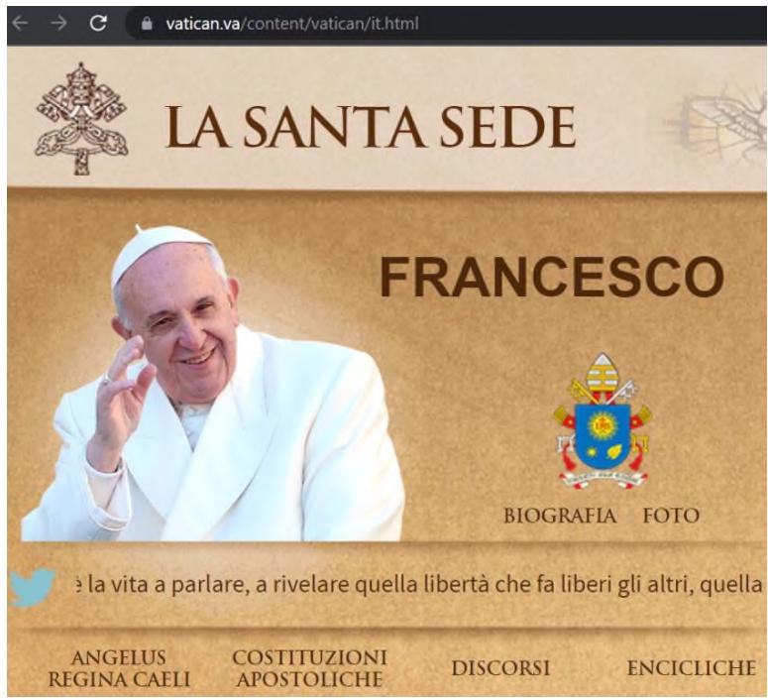Click the crossed keys Holy See emblem
The width and height of the screenshot is (768, 700).
click(81, 120)
